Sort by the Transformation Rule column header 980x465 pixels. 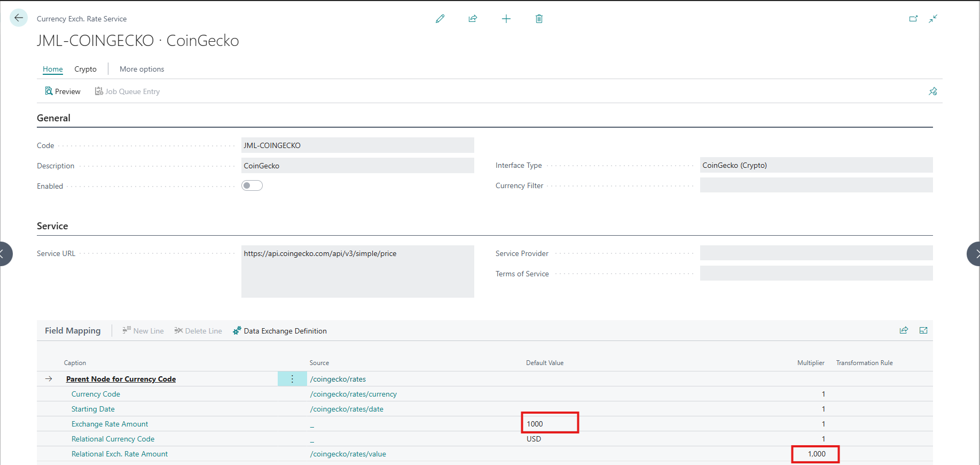[865, 363]
